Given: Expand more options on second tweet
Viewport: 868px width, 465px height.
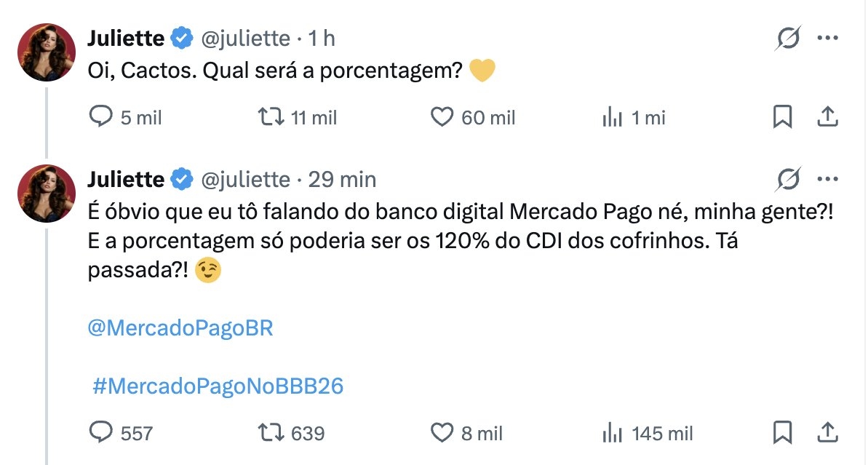Looking at the screenshot, I should tap(828, 178).
